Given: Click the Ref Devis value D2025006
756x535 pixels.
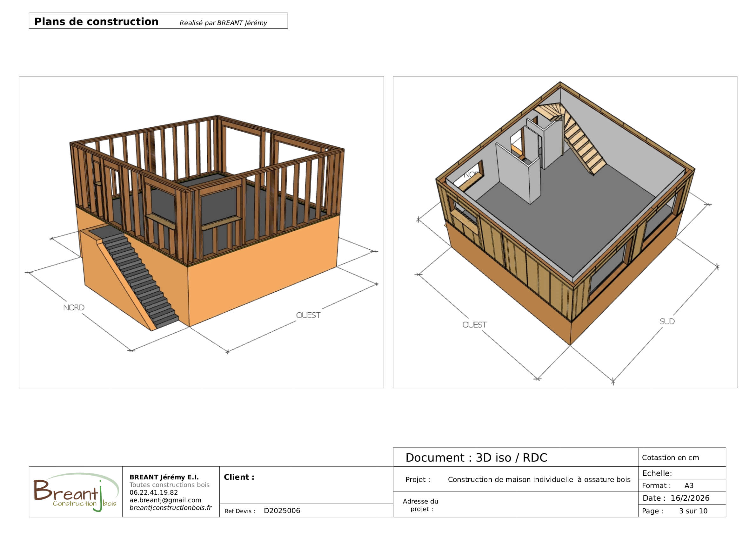Looking at the screenshot, I should [x=282, y=511].
